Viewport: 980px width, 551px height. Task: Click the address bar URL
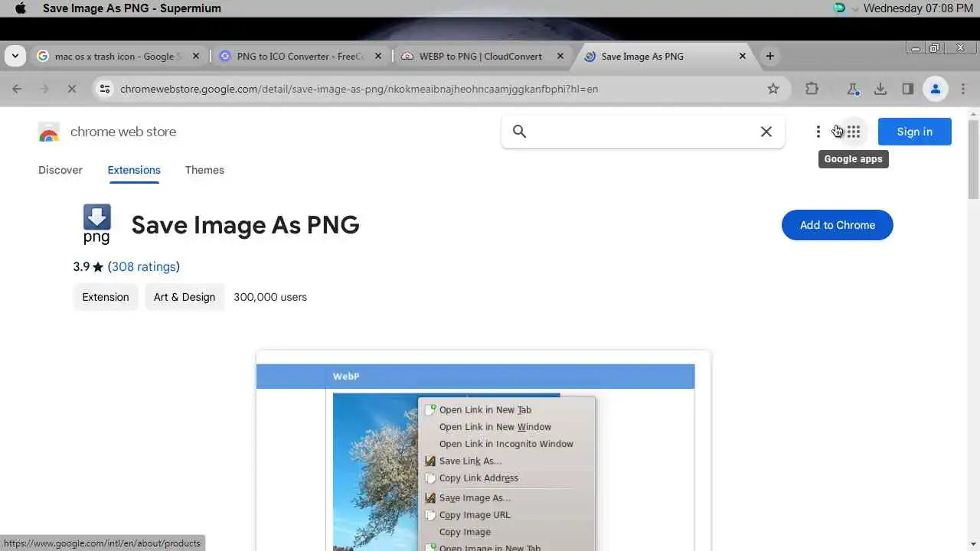359,89
